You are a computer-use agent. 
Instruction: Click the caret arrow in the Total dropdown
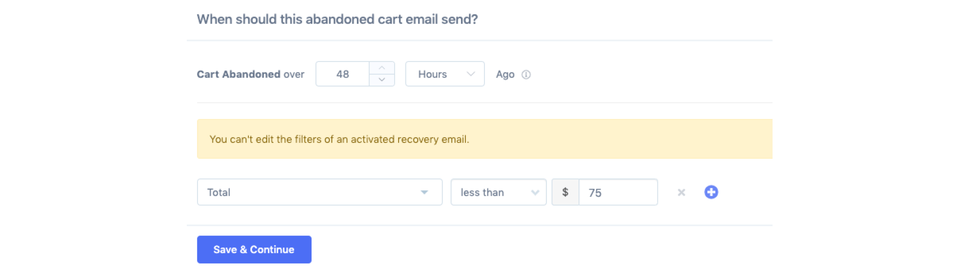click(x=424, y=192)
